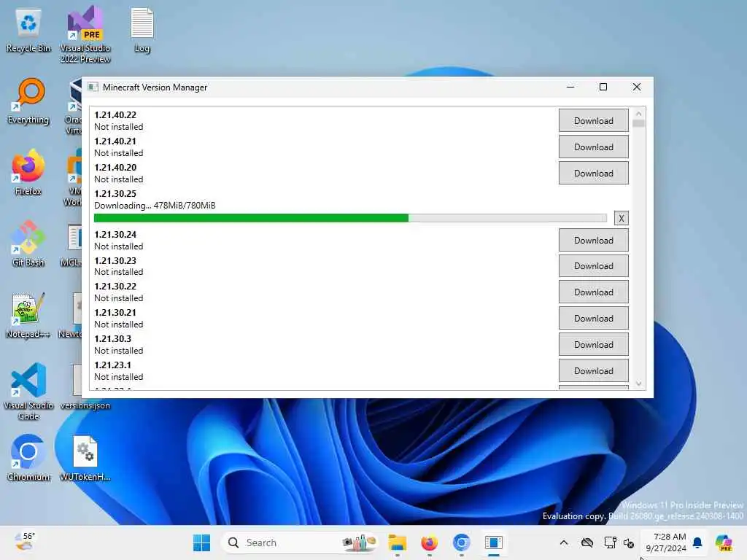The width and height of the screenshot is (747, 560).
Task: Click the OneDrive cloud tray icon
Action: tap(587, 542)
